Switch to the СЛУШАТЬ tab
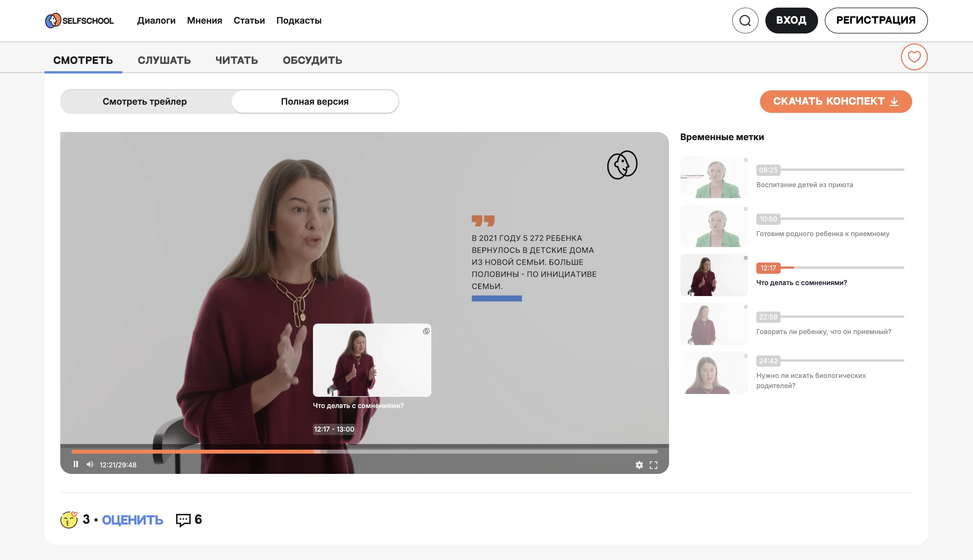The width and height of the screenshot is (973, 560). [x=164, y=60]
